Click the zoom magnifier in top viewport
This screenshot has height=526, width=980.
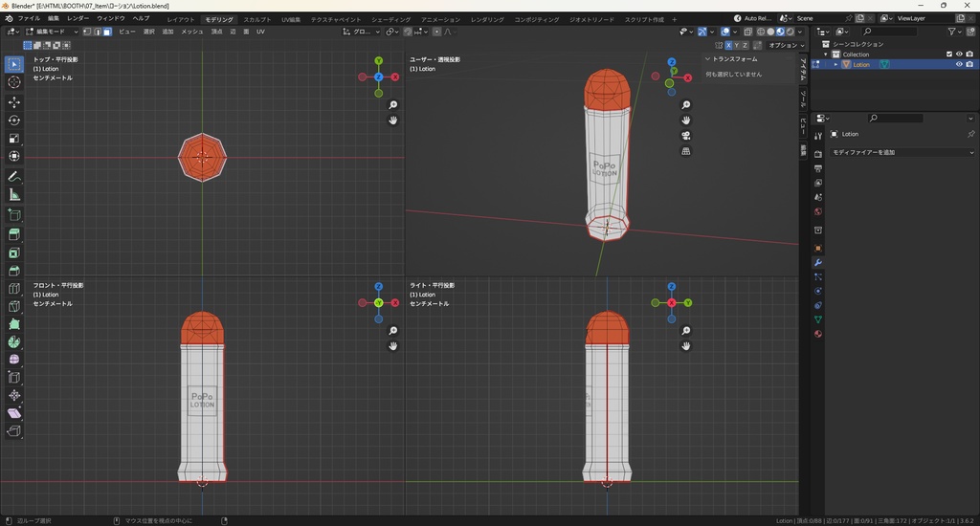coord(392,105)
